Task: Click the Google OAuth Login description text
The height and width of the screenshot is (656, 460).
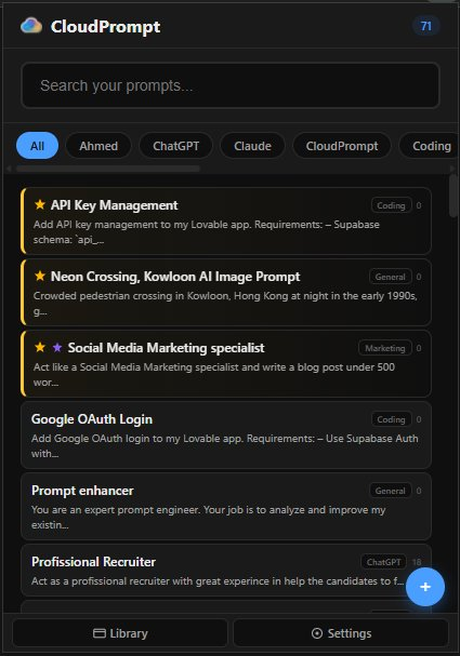Action: pyautogui.click(x=225, y=446)
